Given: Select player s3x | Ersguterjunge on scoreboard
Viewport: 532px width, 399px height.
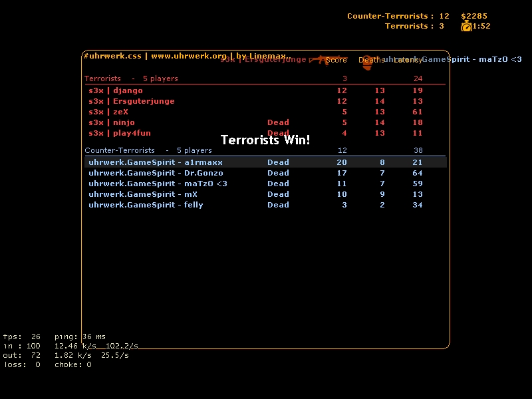Looking at the screenshot, I should pos(132,101).
